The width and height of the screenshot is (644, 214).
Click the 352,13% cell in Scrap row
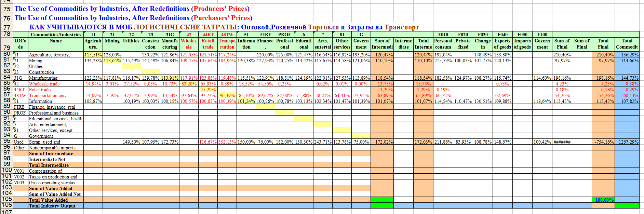point(227,142)
